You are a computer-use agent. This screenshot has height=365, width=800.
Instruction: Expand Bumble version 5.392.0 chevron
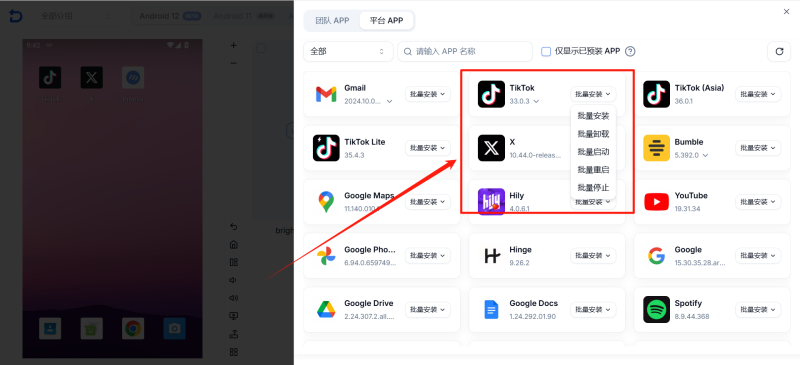(x=706, y=155)
